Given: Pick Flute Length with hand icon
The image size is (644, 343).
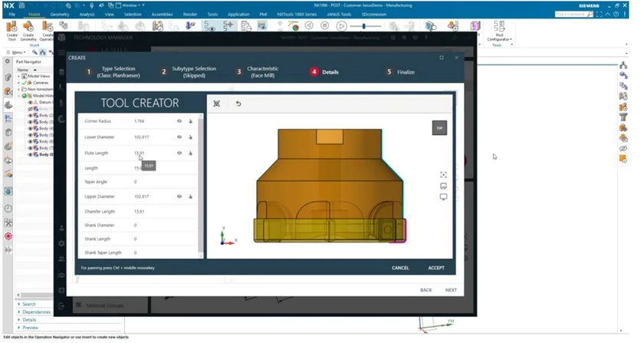Looking at the screenshot, I should tap(191, 153).
